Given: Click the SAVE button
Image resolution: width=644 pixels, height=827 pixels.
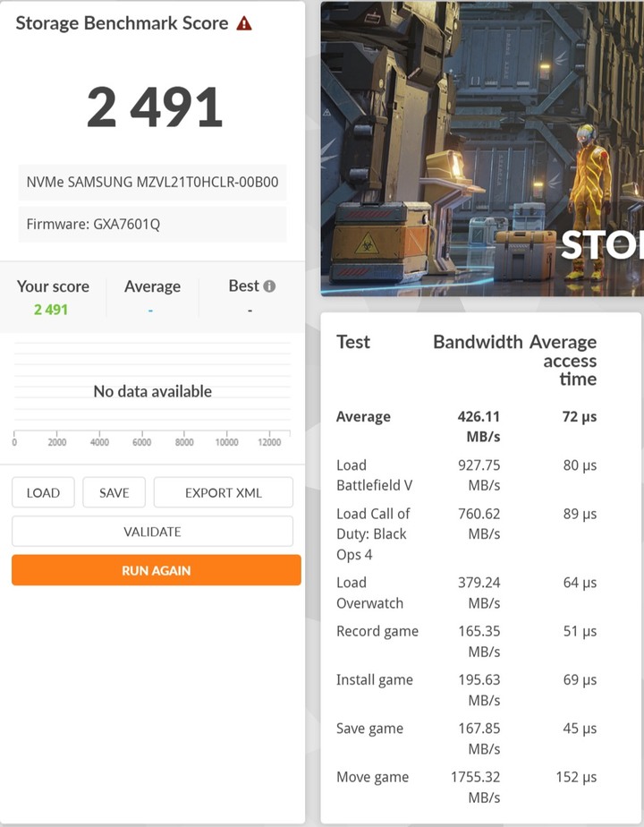Looking at the screenshot, I should [x=114, y=492].
